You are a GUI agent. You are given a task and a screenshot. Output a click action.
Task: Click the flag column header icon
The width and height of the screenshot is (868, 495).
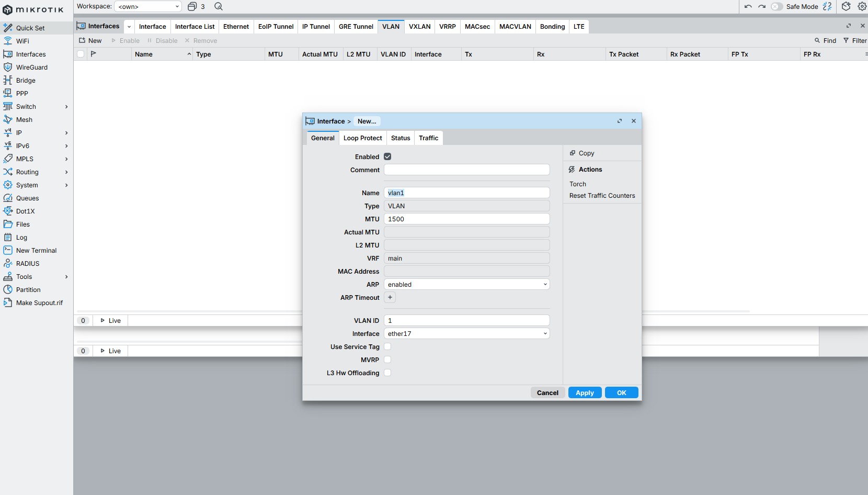(x=94, y=54)
